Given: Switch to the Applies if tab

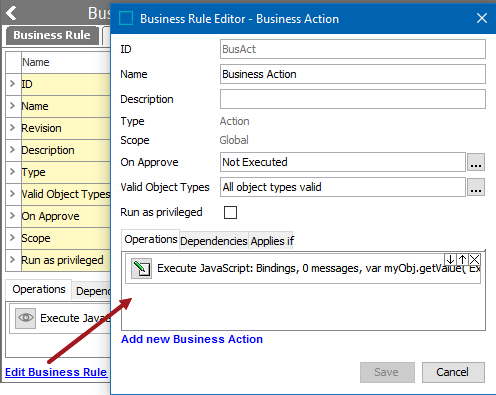Looking at the screenshot, I should (272, 241).
